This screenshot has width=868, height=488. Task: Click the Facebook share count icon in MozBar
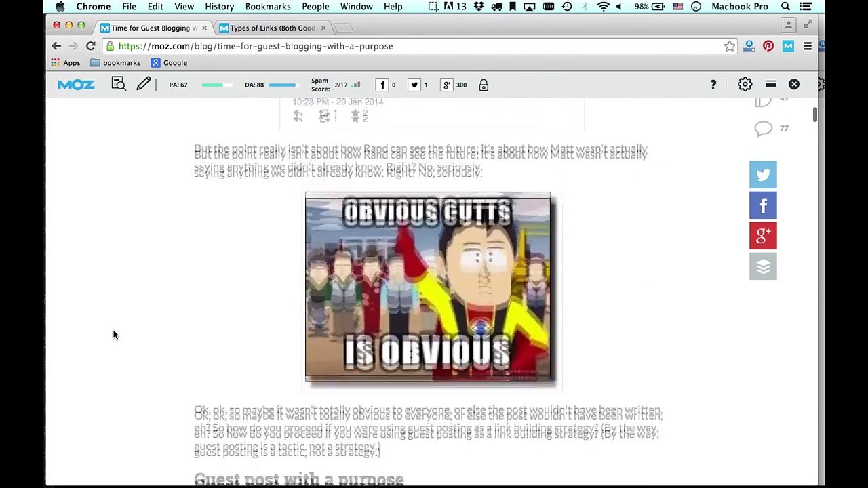pyautogui.click(x=382, y=85)
